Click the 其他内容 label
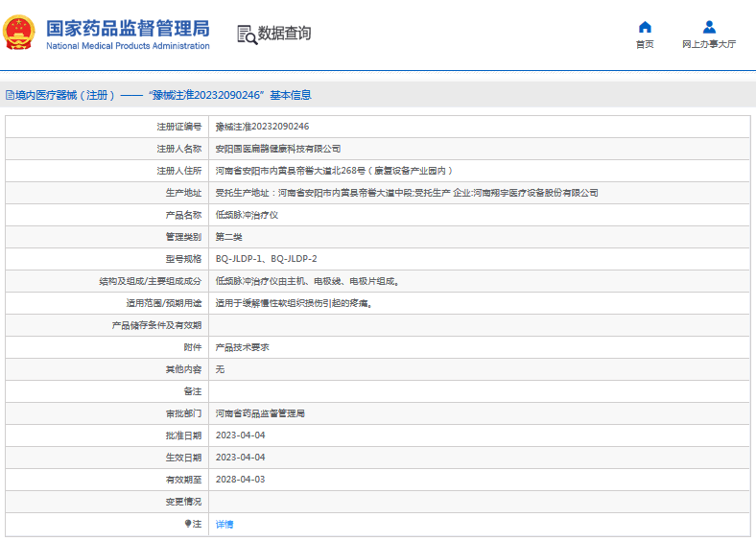The image size is (756, 541). [x=183, y=369]
